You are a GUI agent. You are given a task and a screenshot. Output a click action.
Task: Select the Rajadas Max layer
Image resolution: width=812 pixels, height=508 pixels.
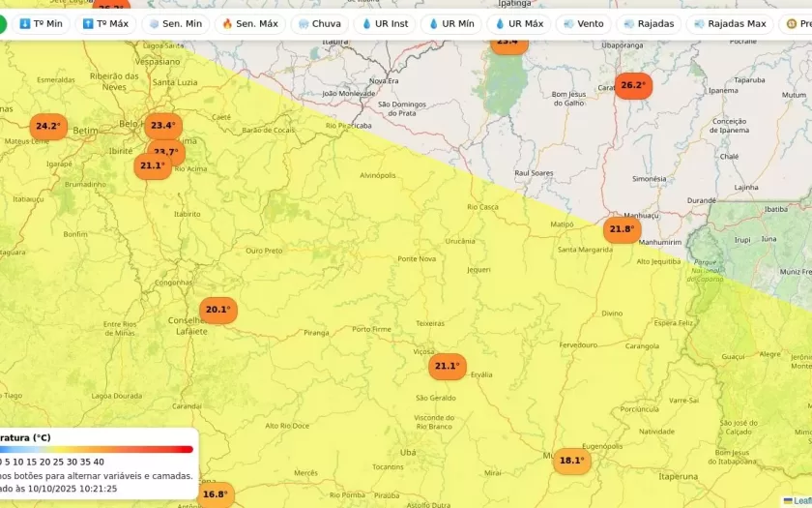click(x=729, y=24)
